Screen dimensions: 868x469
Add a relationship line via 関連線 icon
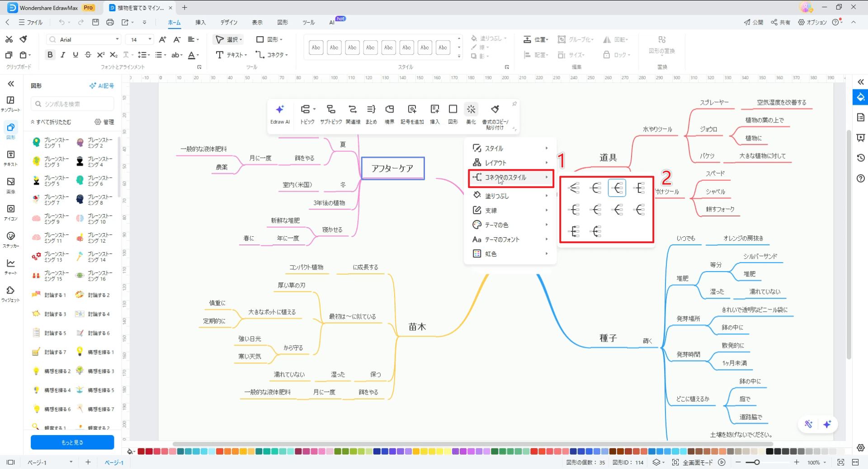(x=353, y=109)
